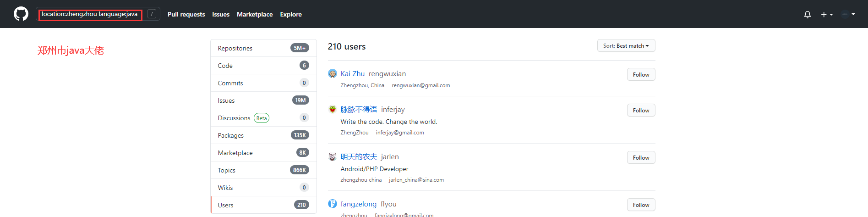
Task: Click the 210 users heading
Action: point(347,46)
